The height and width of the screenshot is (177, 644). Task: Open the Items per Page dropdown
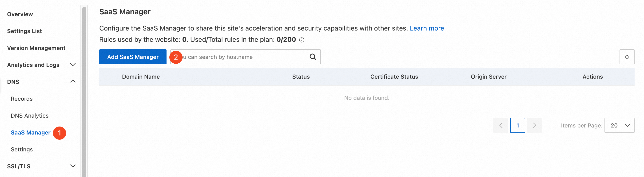coord(619,125)
